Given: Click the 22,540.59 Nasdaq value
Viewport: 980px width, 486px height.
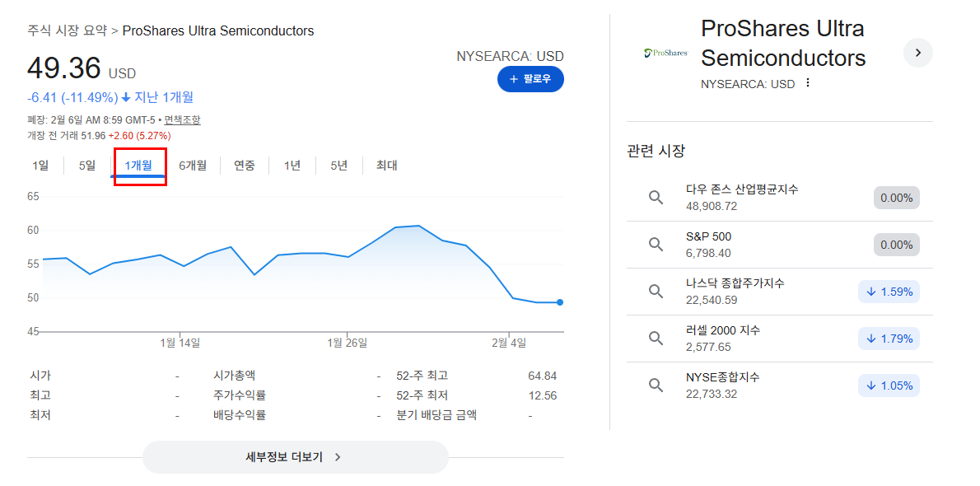Looking at the screenshot, I should 712,300.
